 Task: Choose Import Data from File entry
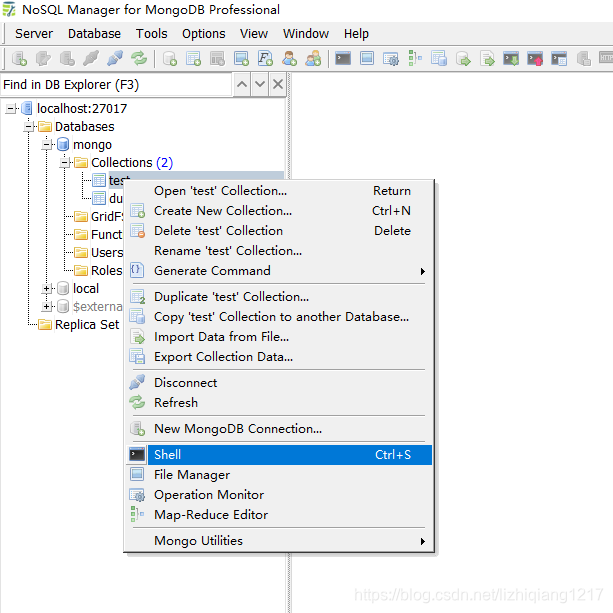[x=279, y=337]
